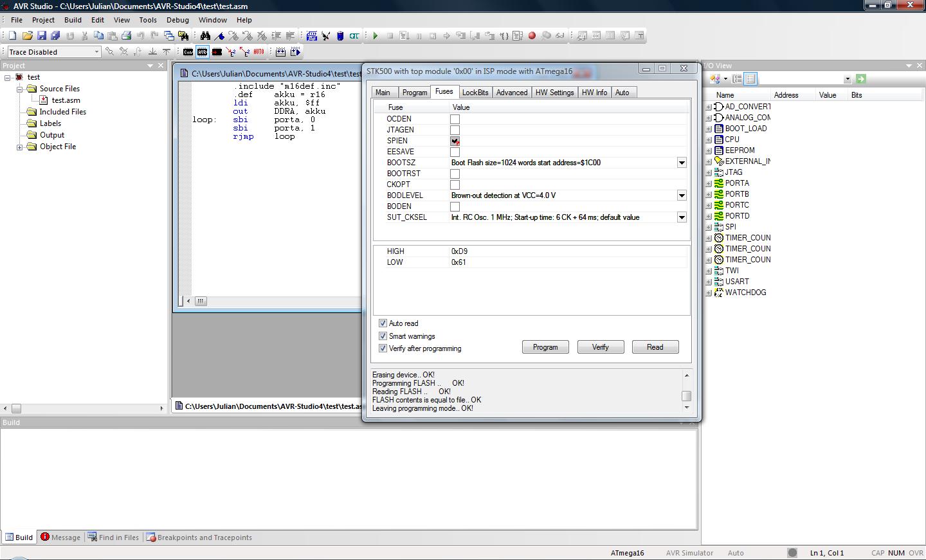Toggle the CKOPT fuse checkbox

click(455, 185)
